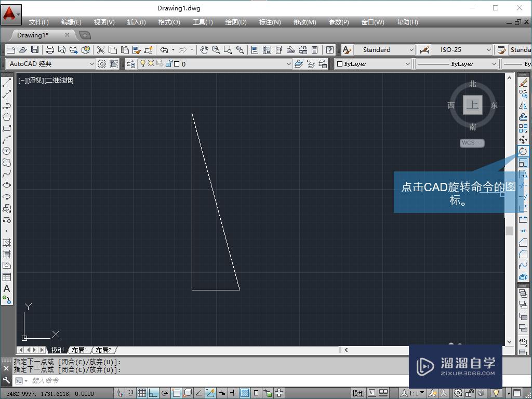Toggle Polar Tracking in status bar
The height and width of the screenshot is (399, 532).
(x=165, y=393)
